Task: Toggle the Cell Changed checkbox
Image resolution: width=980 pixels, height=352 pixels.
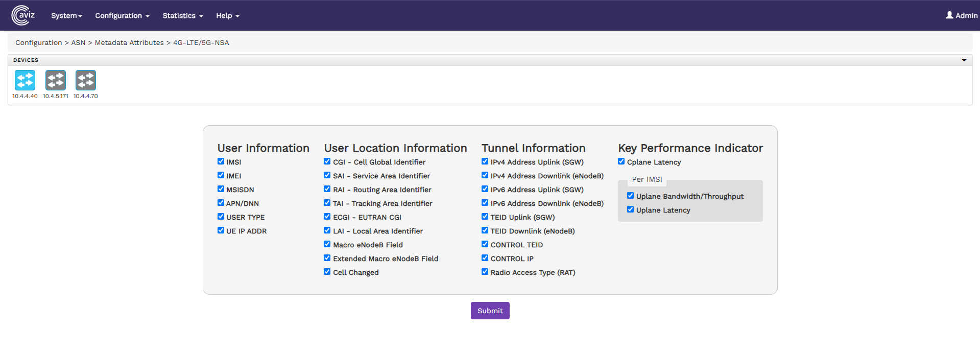Action: click(327, 272)
